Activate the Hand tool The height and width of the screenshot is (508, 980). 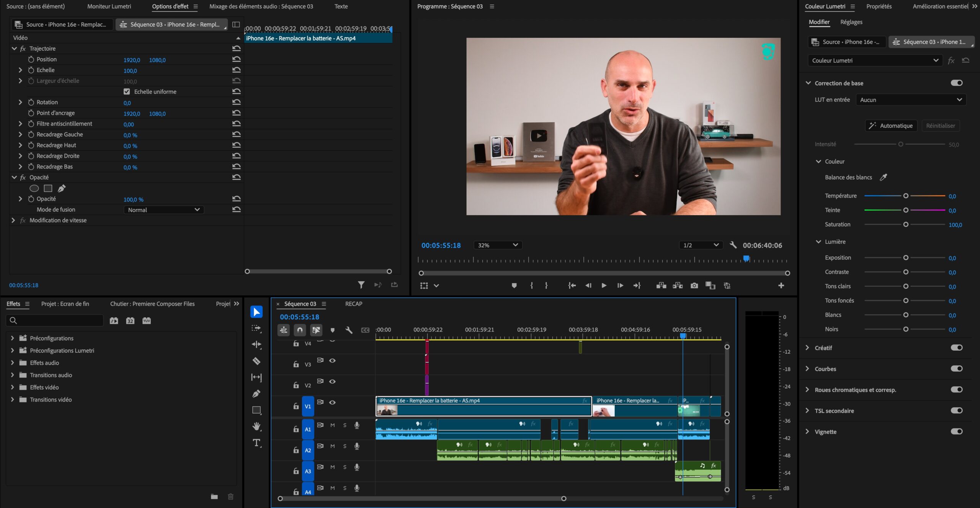coord(256,426)
